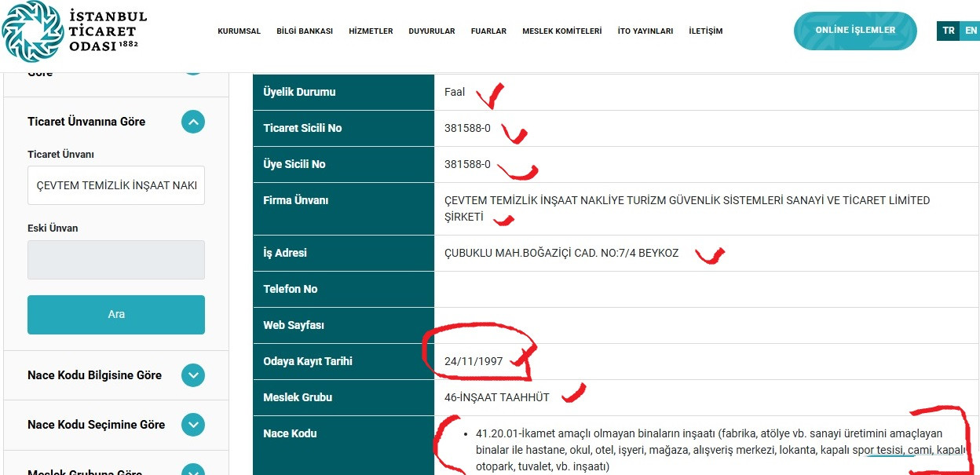980x475 pixels.
Task: Click the registration date 24/11/1997
Action: click(x=474, y=362)
